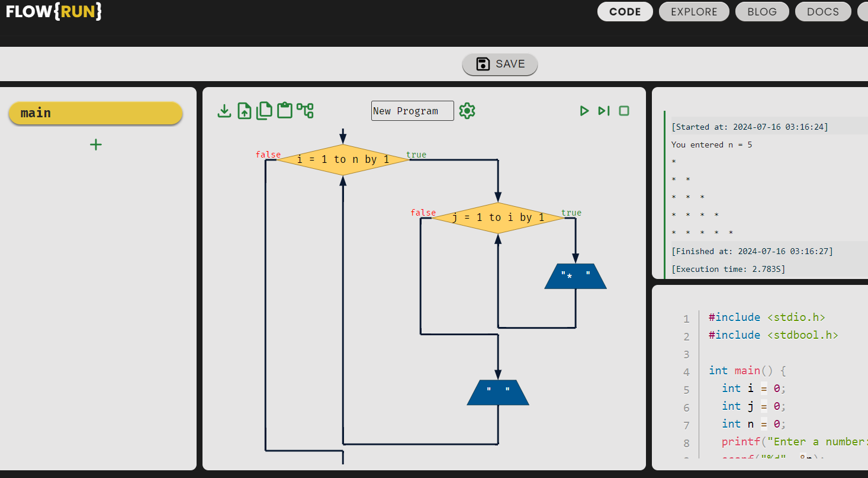The height and width of the screenshot is (478, 868).
Task: Run the program with the play icon
Action: click(584, 111)
